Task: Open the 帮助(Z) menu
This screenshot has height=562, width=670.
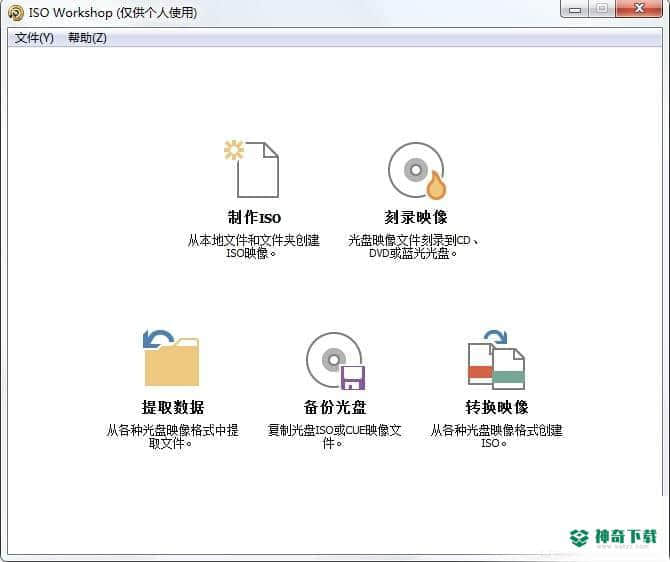Action: [x=87, y=38]
